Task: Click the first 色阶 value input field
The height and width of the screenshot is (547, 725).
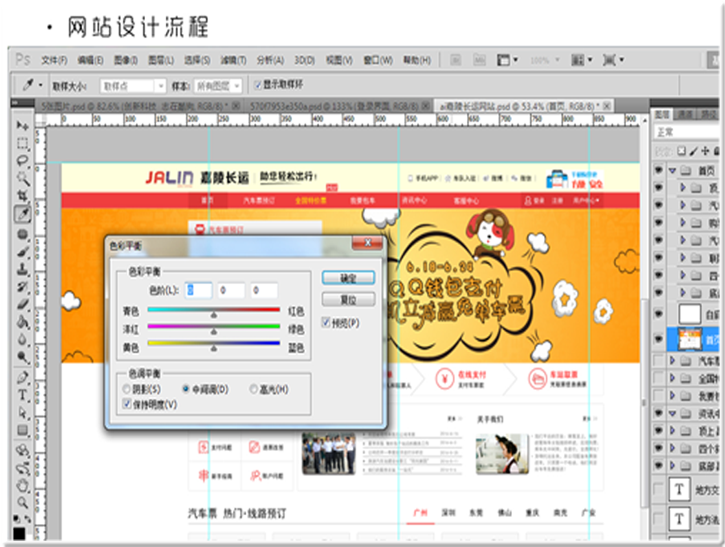Action: 199,290
